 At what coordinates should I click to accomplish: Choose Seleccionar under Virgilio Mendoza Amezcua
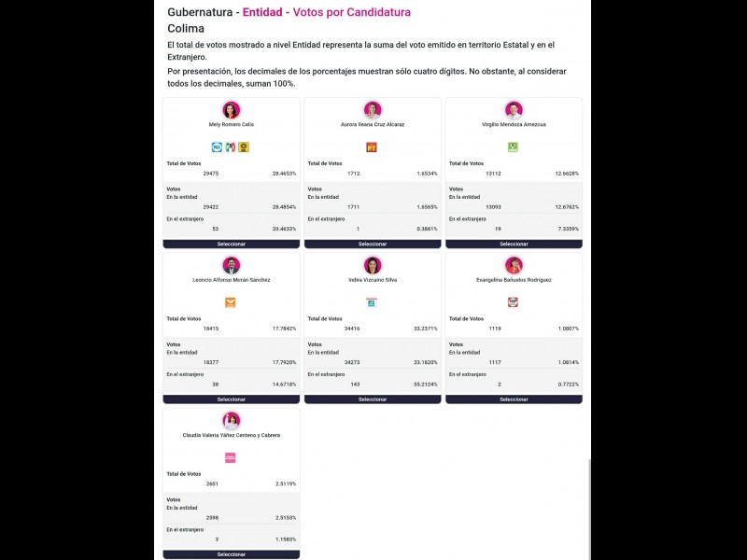pyautogui.click(x=514, y=244)
